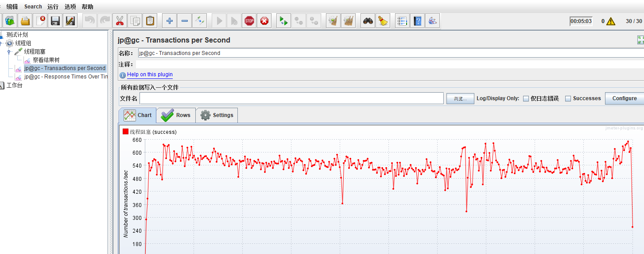Click the Copy icon in toolbar
644x254 pixels.
pos(135,20)
